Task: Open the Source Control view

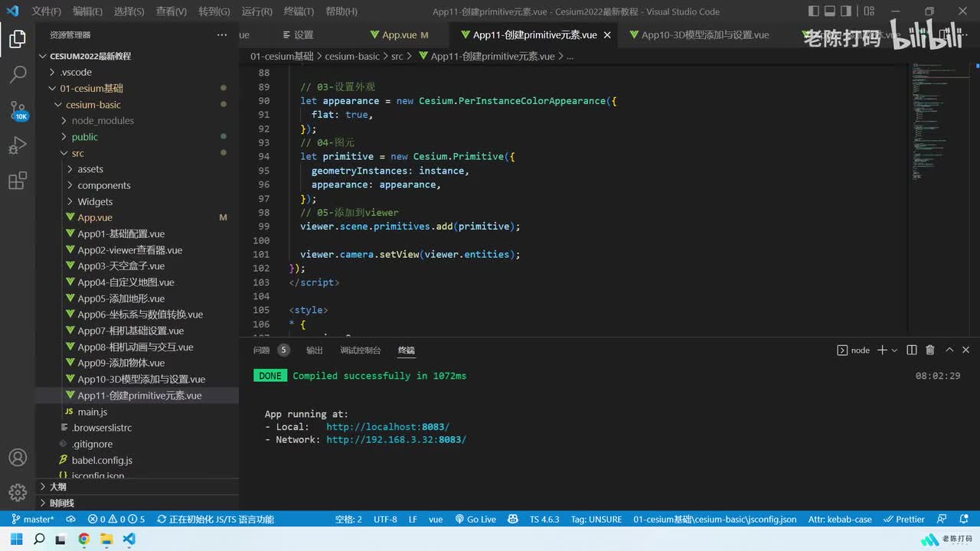Action: pyautogui.click(x=18, y=109)
